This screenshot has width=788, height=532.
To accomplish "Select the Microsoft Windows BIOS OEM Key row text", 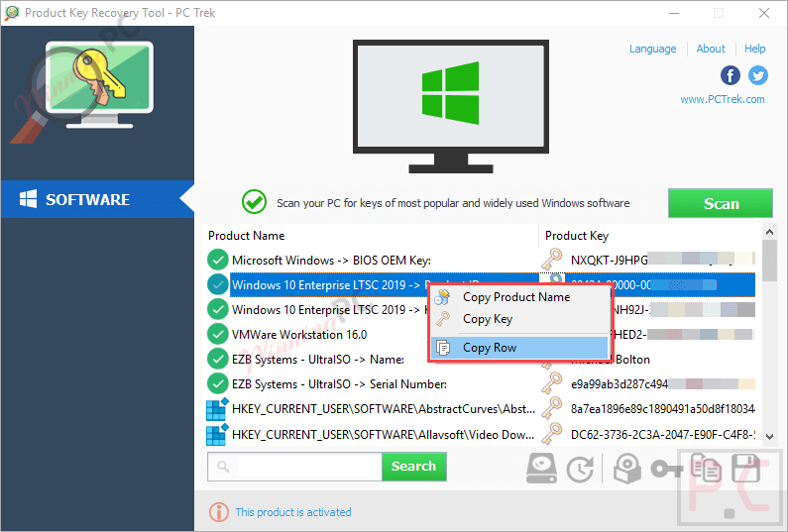I will tap(331, 261).
